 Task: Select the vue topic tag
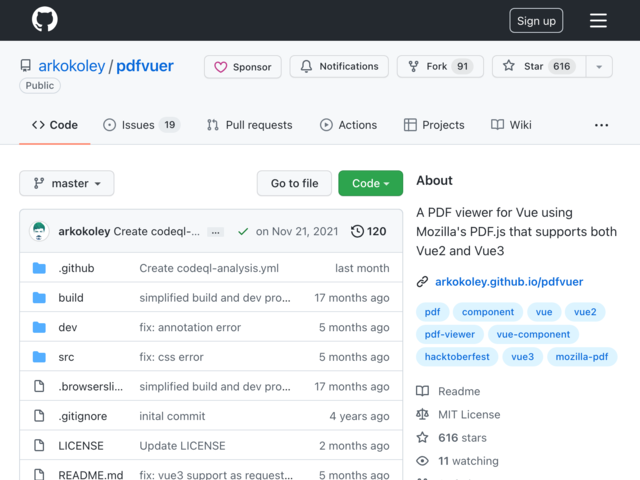(x=544, y=312)
